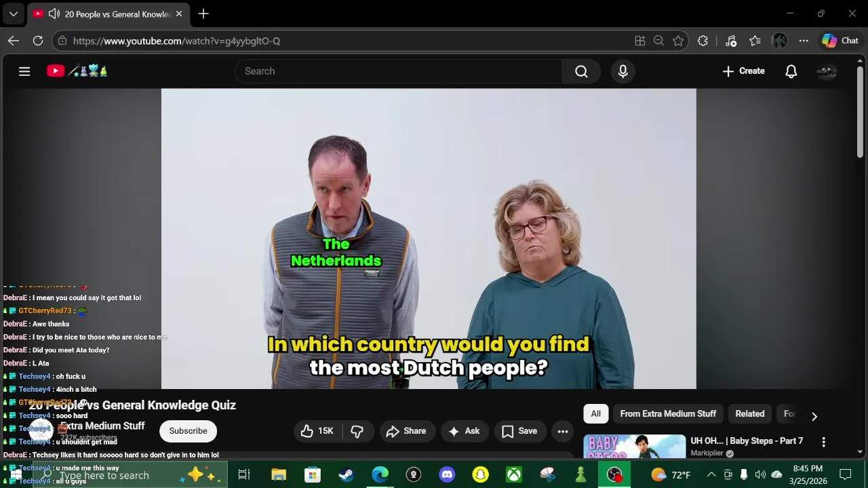Select the 20 People vs General Knowledge tab

108,14
